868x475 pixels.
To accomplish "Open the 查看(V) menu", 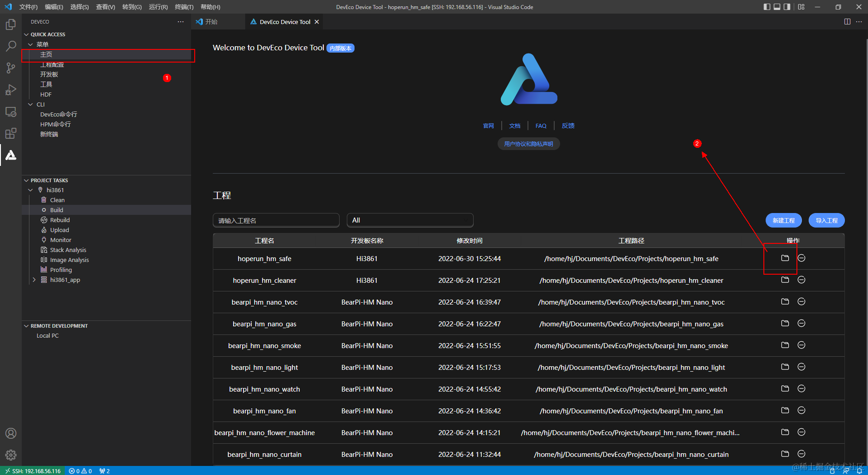I will (106, 7).
